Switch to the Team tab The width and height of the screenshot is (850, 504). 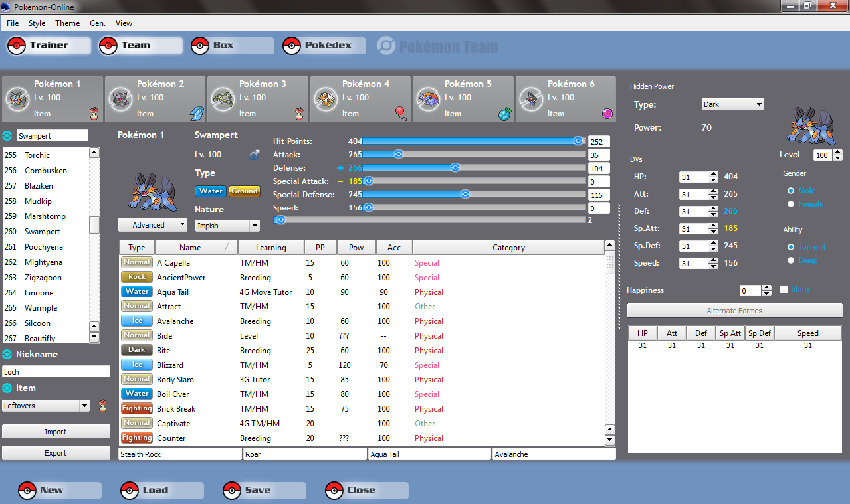[x=140, y=46]
